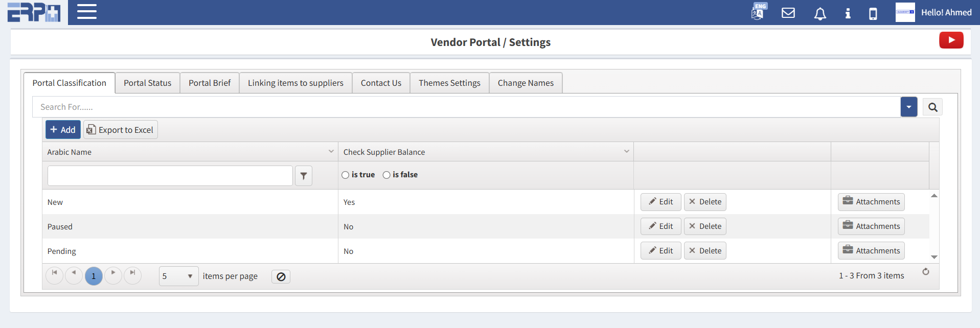The height and width of the screenshot is (328, 980).
Task: Open the YouTube video help button
Action: pyautogui.click(x=951, y=40)
